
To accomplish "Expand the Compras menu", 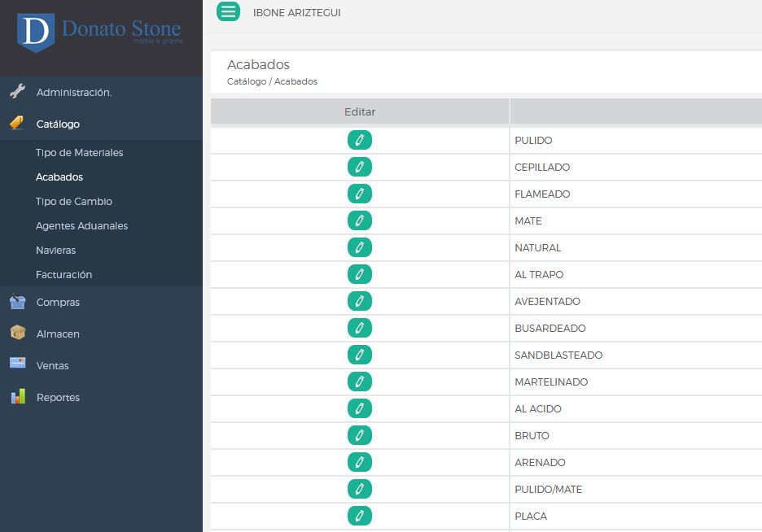I will pos(58,303).
